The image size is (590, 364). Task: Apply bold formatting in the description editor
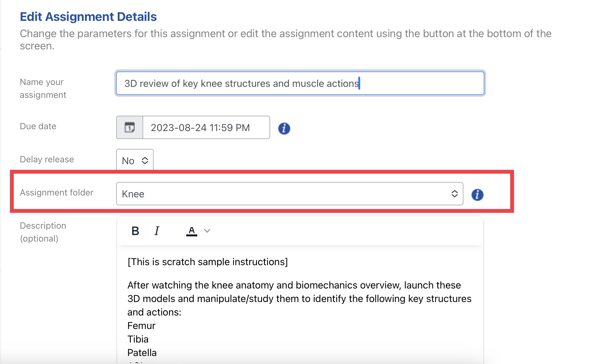click(135, 231)
